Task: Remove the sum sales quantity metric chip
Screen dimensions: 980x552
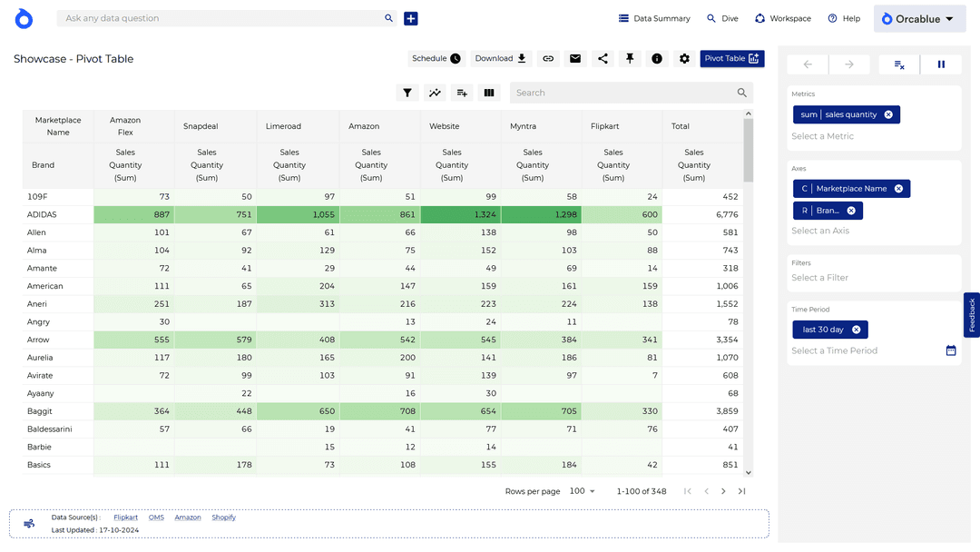Action: [x=888, y=114]
